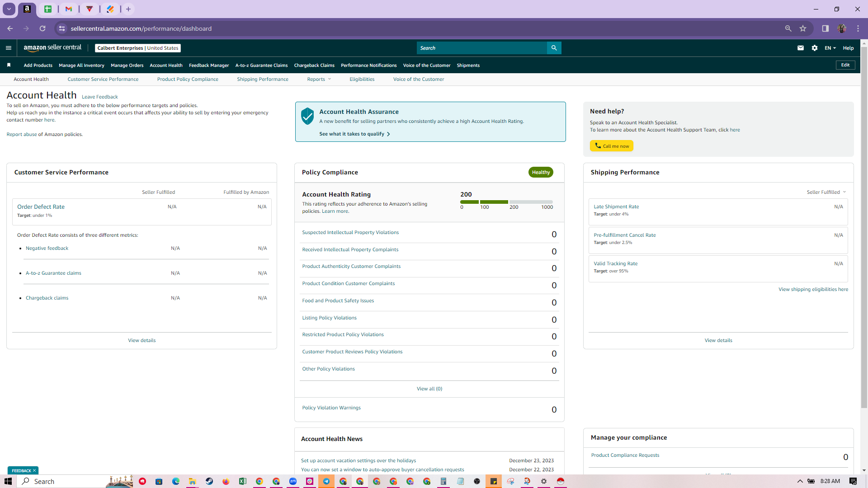This screenshot has width=868, height=488.
Task: Open Add Products in the top menu
Action: click(38, 66)
